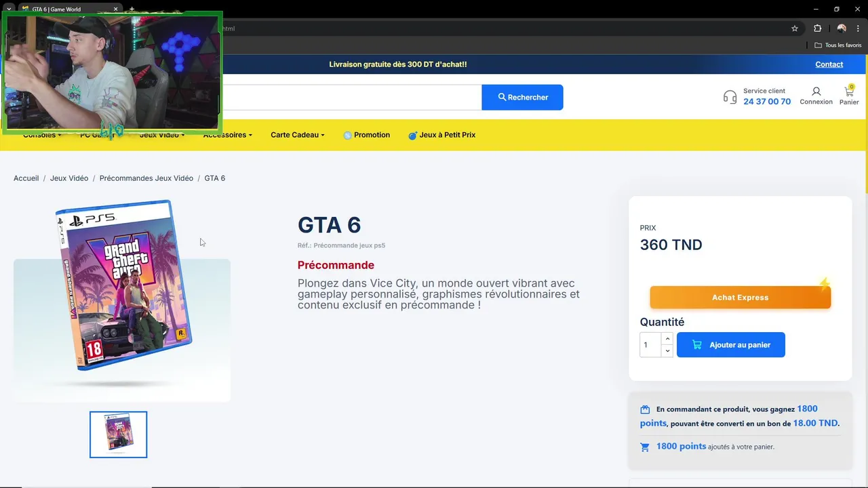Increase quantity with up arrow
Viewport: 868px width, 488px height.
667,338
